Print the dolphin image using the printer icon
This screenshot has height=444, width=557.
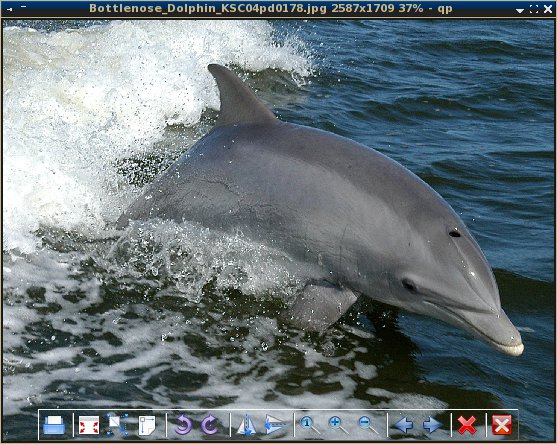pos(54,425)
